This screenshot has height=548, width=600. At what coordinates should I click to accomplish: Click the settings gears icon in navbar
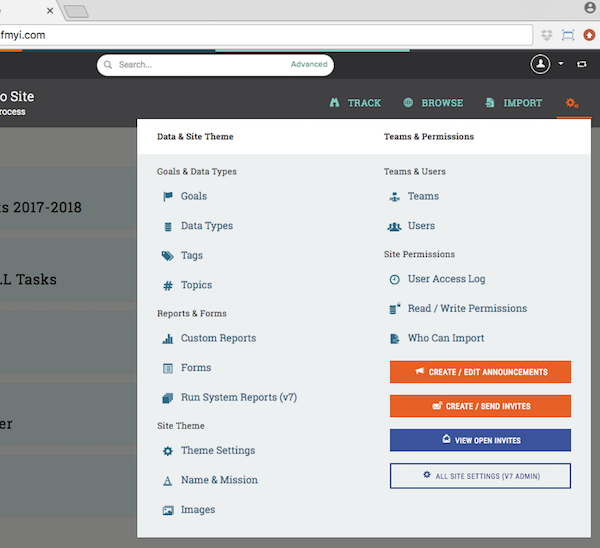point(572,103)
